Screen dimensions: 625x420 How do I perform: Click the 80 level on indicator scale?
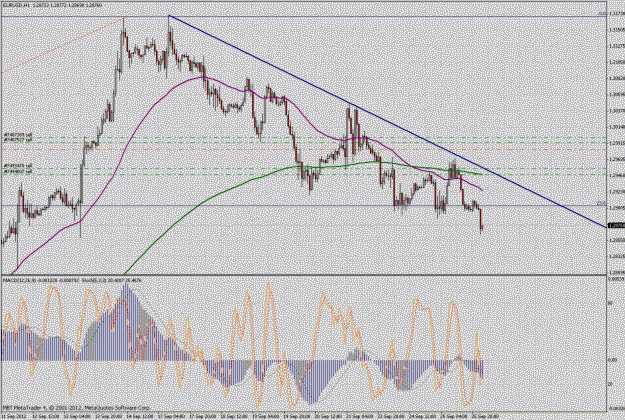click(610, 303)
